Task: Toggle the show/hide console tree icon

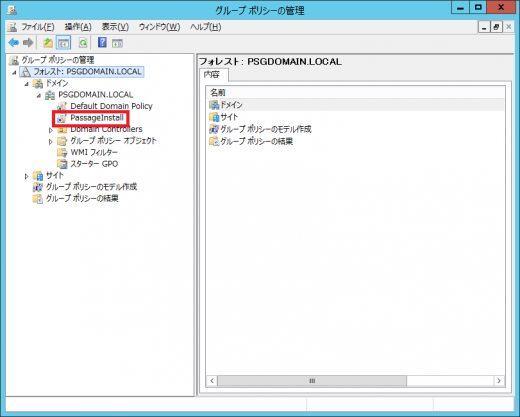Action: click(x=63, y=43)
